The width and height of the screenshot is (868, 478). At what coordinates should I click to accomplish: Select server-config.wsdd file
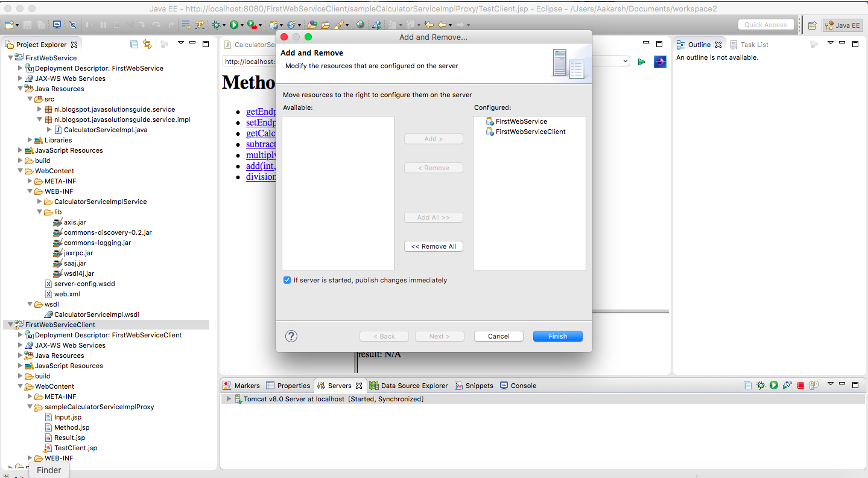(x=79, y=284)
